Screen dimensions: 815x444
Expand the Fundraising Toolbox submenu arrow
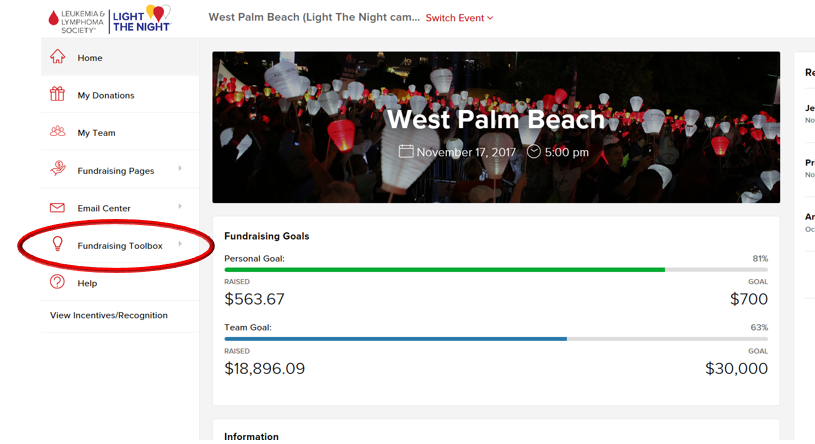click(180, 243)
